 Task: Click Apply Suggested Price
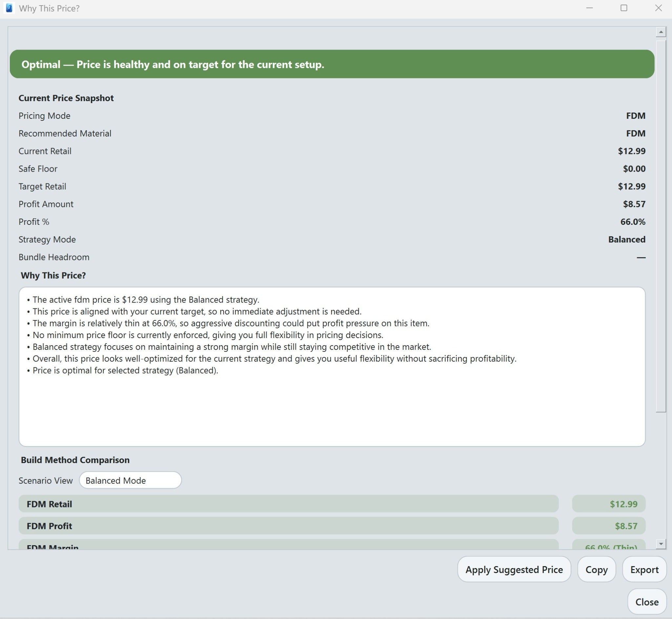pos(514,569)
